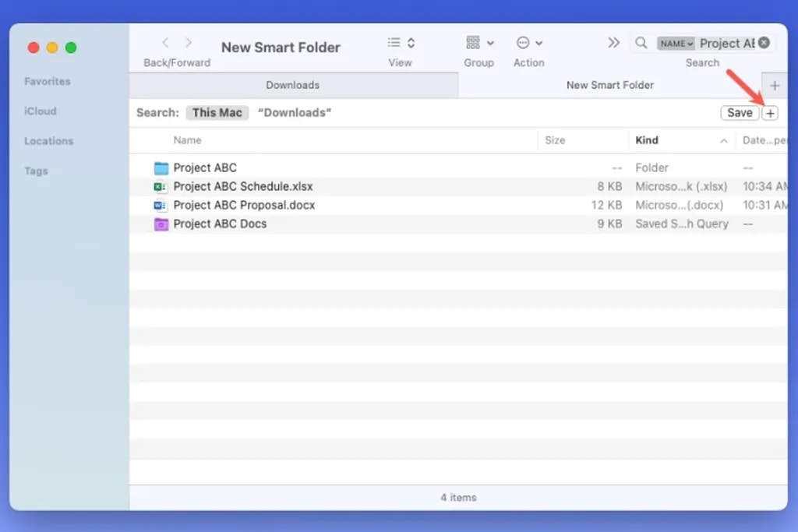Click the Word icon beside Project ABC Proposal.docx

161,205
